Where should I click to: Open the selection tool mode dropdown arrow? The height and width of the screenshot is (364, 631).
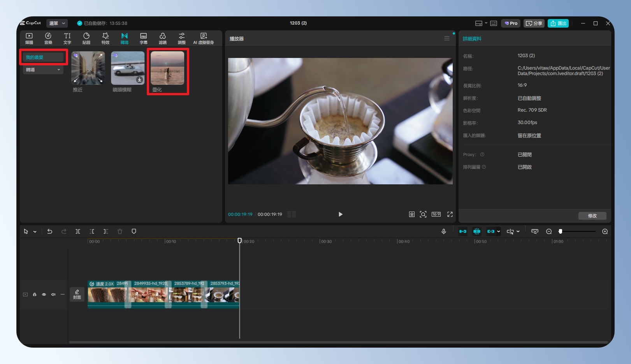point(35,232)
